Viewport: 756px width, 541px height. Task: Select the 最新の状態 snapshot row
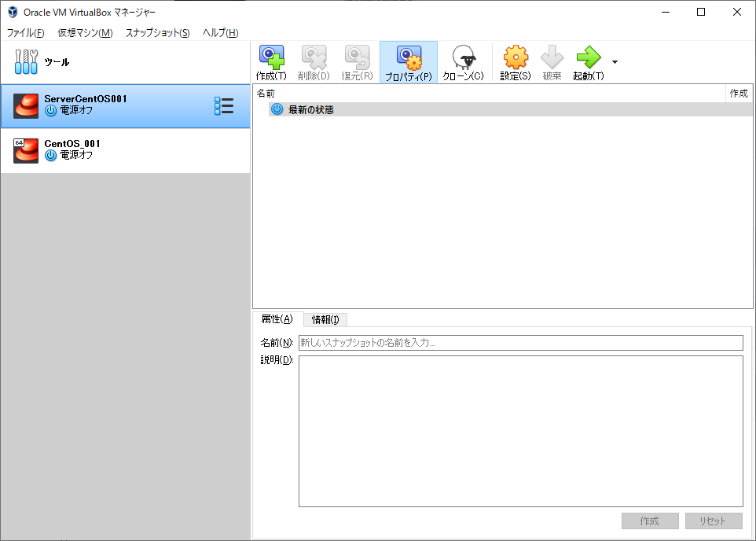pos(510,109)
